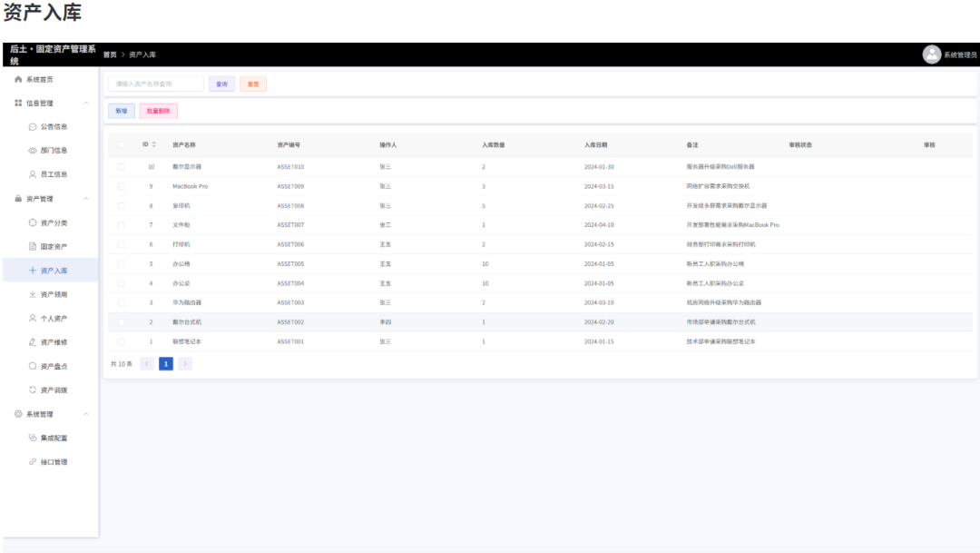980x553 pixels.
Task: Click cell ASSET002 in the table
Action: pyautogui.click(x=290, y=322)
